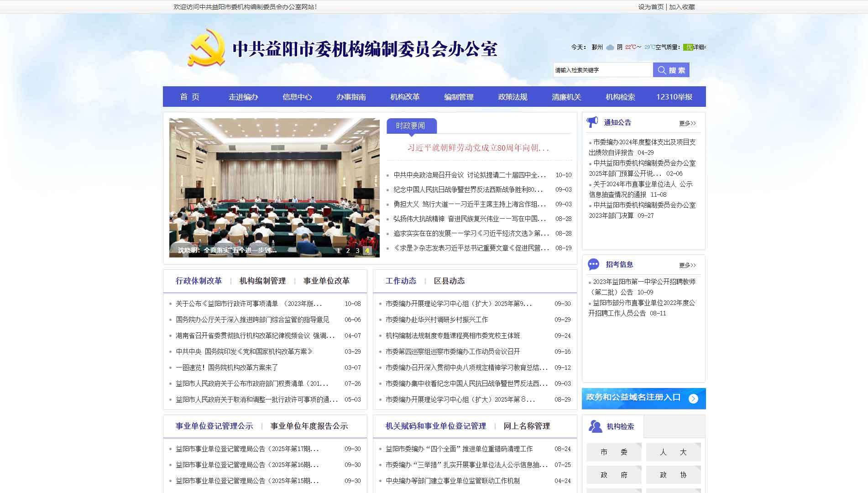Click the 详细 weather details link
Viewport: 868px width, 493px height.
(699, 47)
